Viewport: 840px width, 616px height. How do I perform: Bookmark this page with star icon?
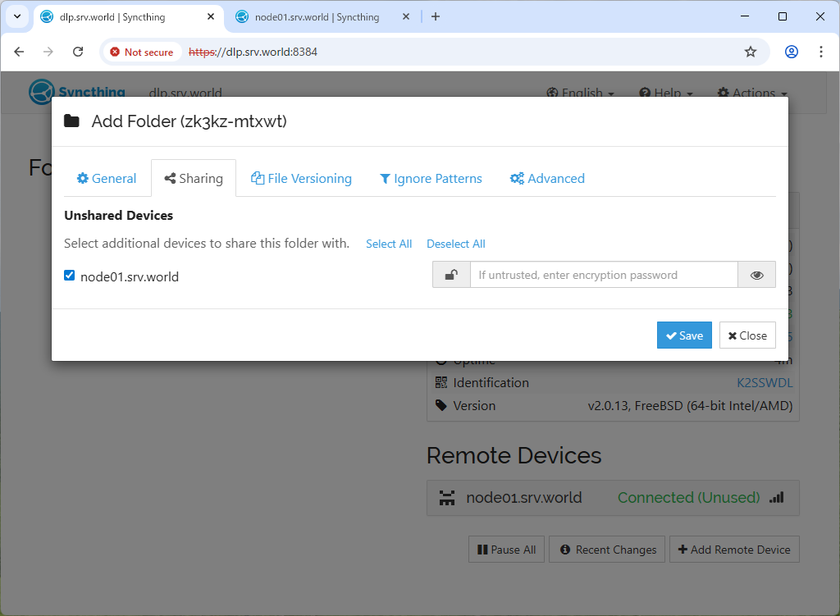pos(751,52)
